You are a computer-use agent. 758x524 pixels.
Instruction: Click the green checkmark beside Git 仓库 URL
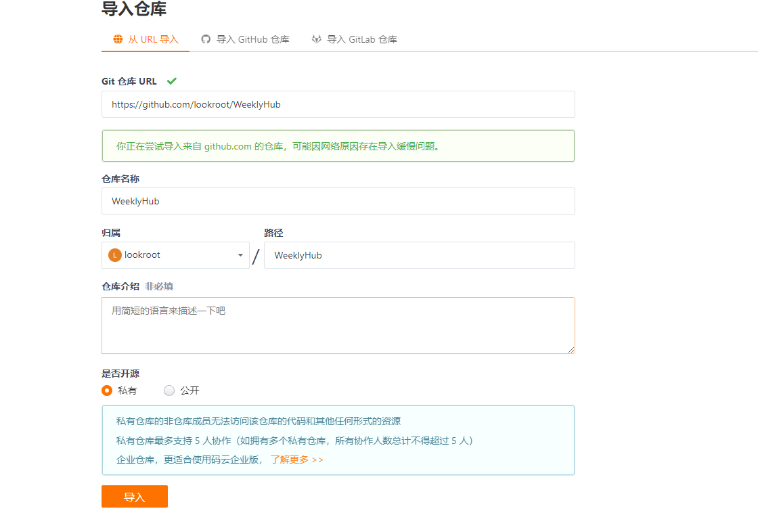(172, 81)
